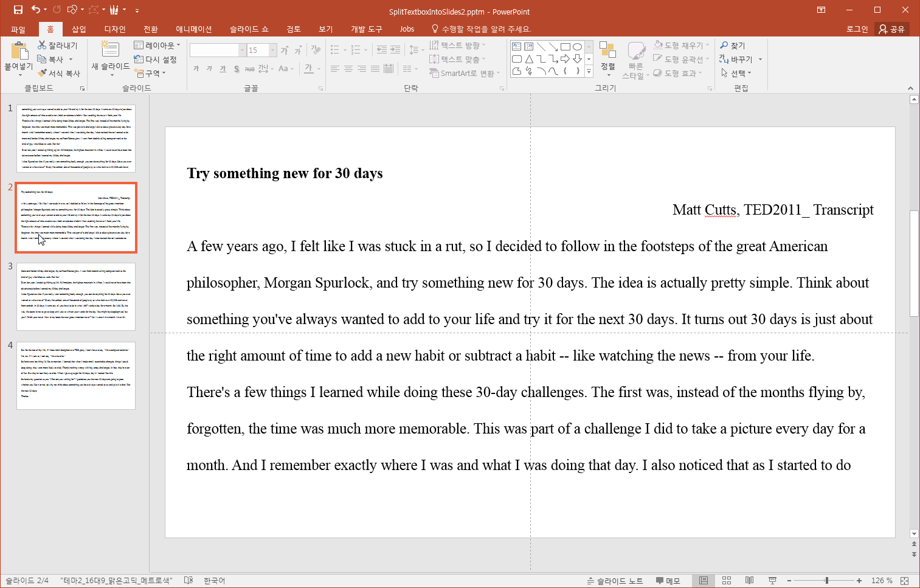Screen dimensions: 920x588
Task: Fit slide to current window
Action: (904, 581)
